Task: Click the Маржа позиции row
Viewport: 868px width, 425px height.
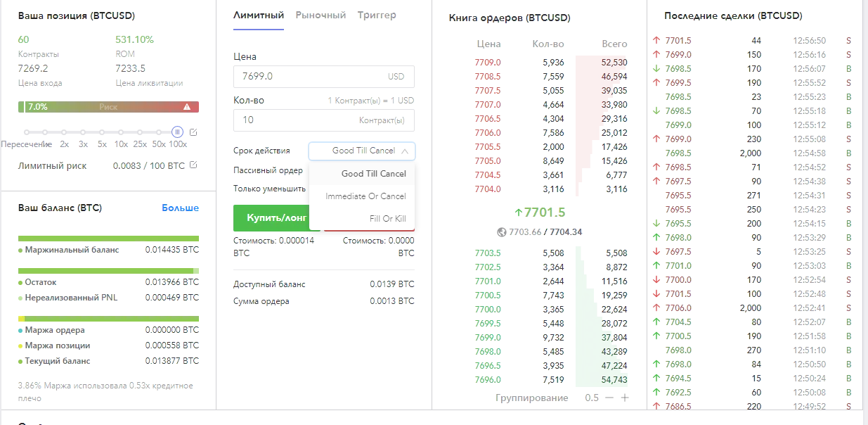Action: (108, 345)
